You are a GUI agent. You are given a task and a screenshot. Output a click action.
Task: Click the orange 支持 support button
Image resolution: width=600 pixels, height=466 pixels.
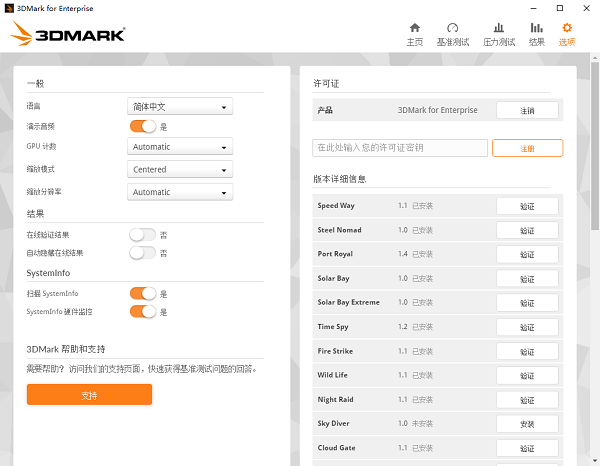click(x=89, y=395)
